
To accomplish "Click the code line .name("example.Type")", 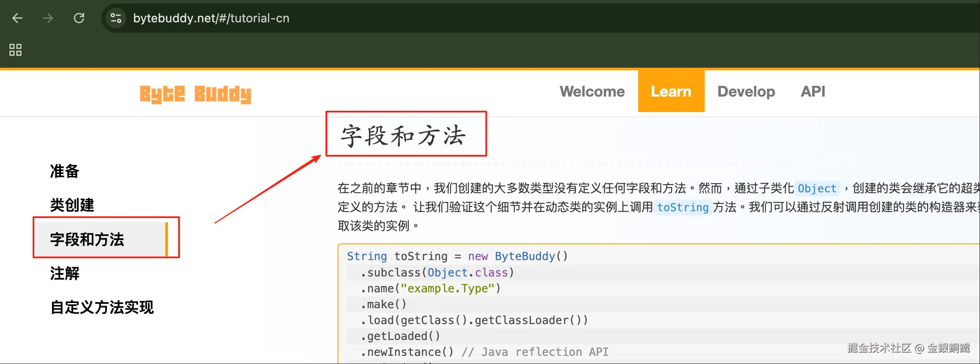I will (x=430, y=288).
